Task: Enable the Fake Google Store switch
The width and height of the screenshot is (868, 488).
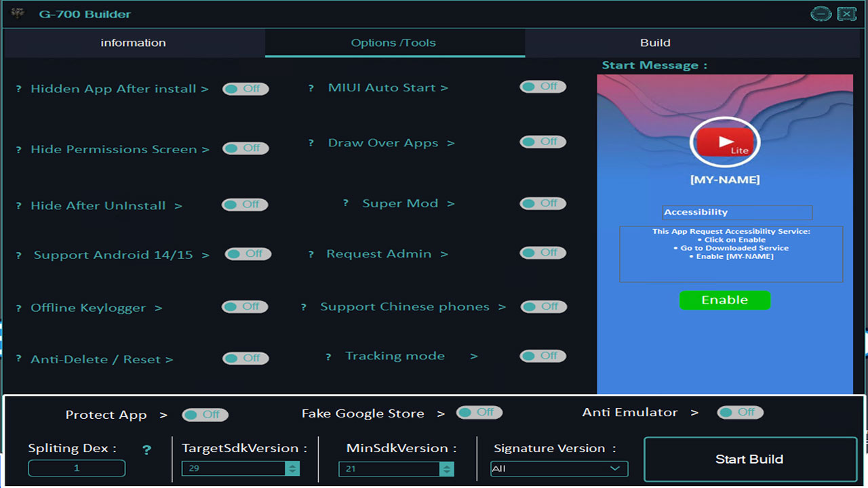Action: tap(479, 412)
